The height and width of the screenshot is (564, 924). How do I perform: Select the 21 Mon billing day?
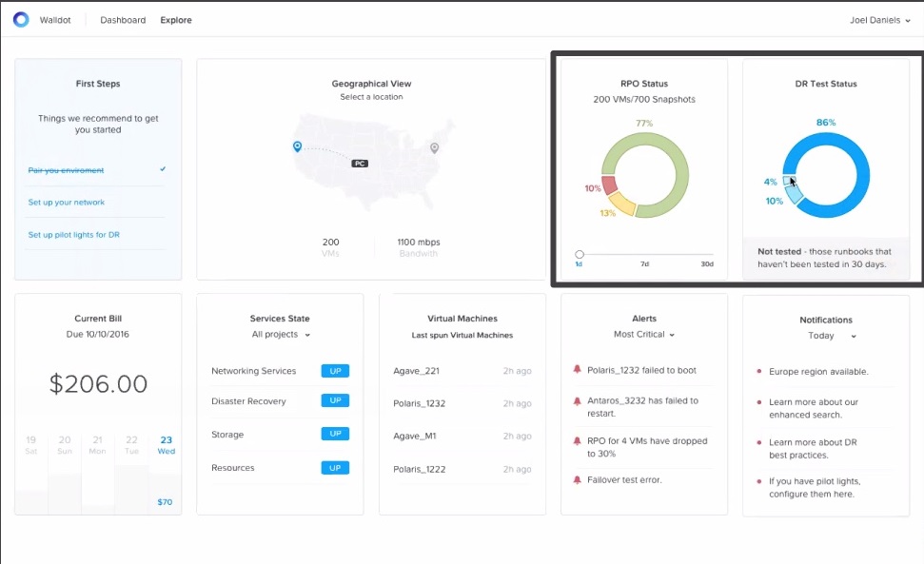[x=97, y=445]
